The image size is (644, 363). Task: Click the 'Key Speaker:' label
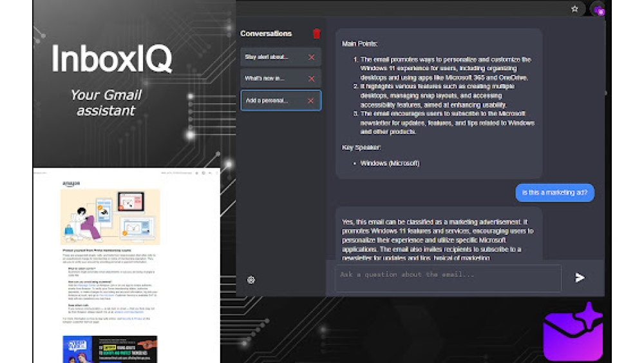[361, 147]
